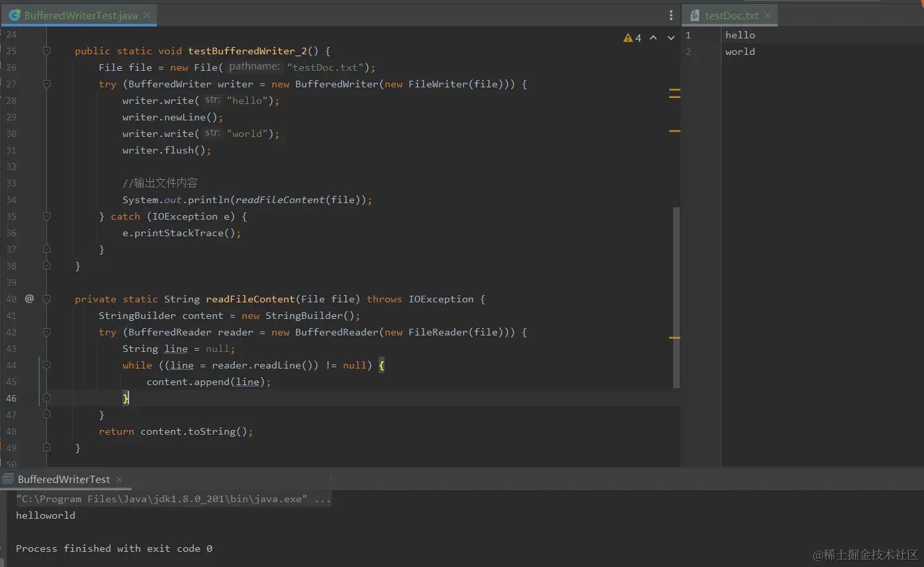The image size is (924, 567).
Task: Click writer.newLine(); on line 29
Action: pyautogui.click(x=173, y=117)
